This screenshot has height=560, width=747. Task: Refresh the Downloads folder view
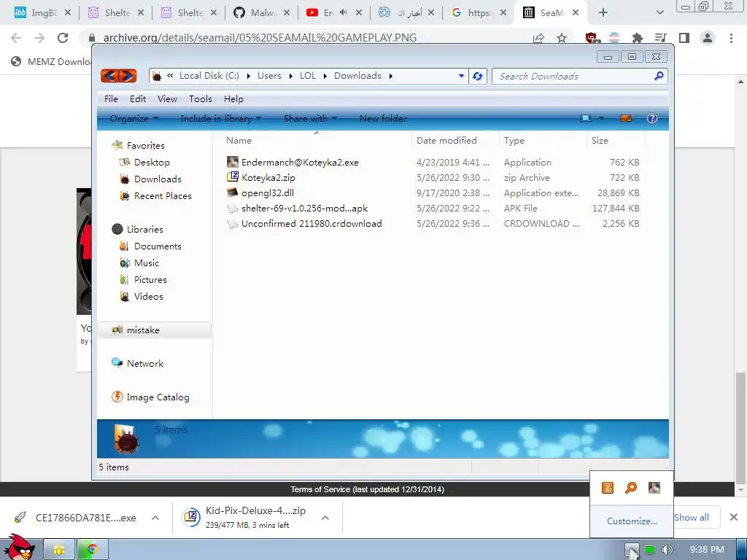pos(477,76)
